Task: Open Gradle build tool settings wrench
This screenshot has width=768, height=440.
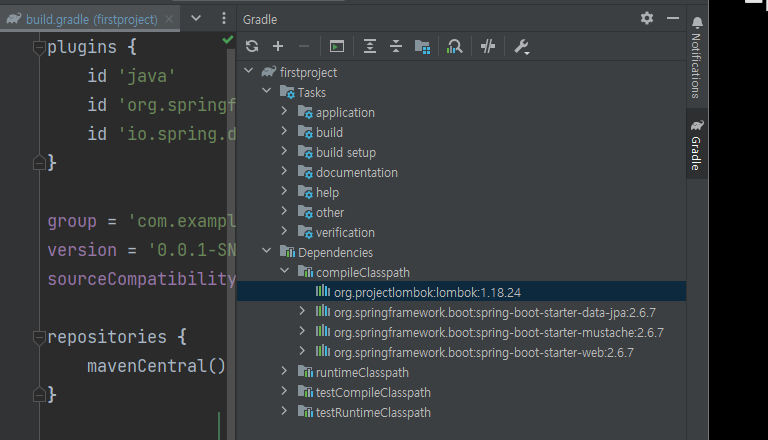Action: click(521, 47)
